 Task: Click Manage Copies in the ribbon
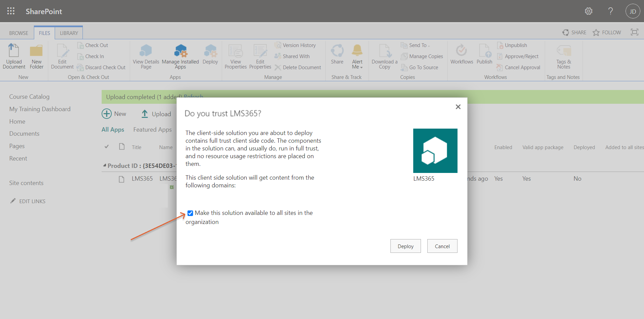tap(422, 56)
